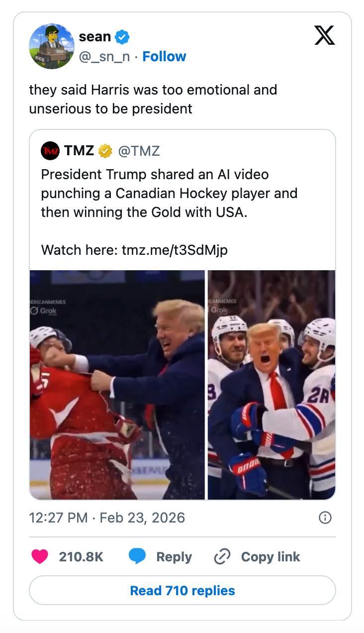Screen dimensions: 364x633
Task: View the left image of punch scene
Action: [117, 385]
